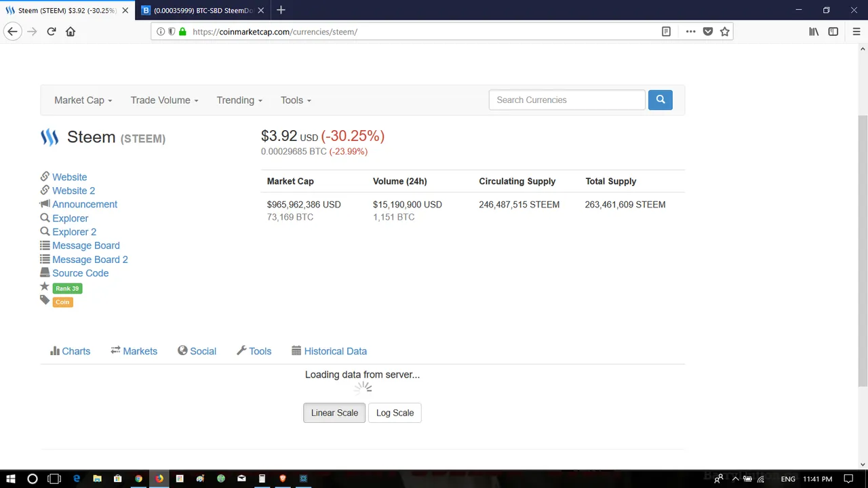Viewport: 868px width, 488px height.
Task: Click the address bar URL
Action: (275, 32)
